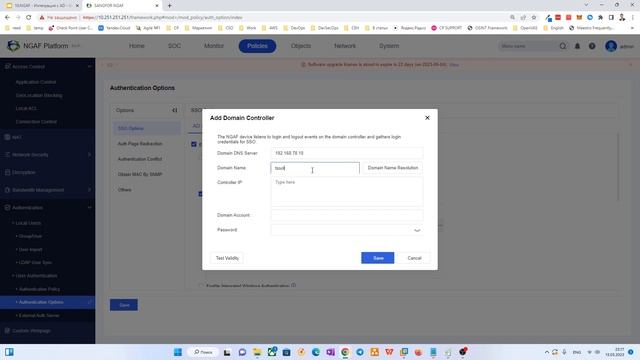Show hidden system tray icons

pyautogui.click(x=547, y=352)
